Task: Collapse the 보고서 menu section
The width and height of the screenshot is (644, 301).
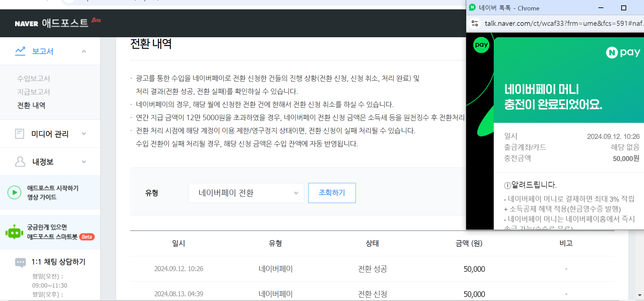Action: [x=84, y=51]
